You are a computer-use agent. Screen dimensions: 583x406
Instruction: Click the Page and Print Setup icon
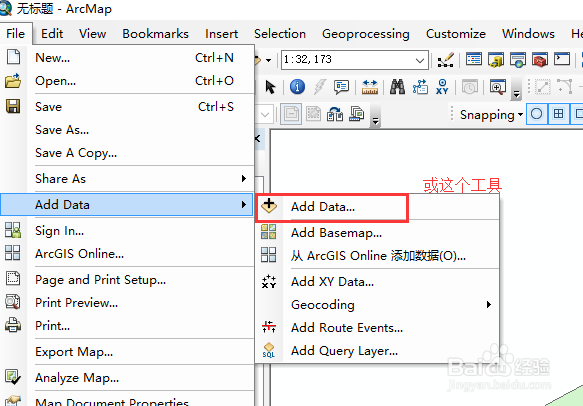tap(13, 278)
